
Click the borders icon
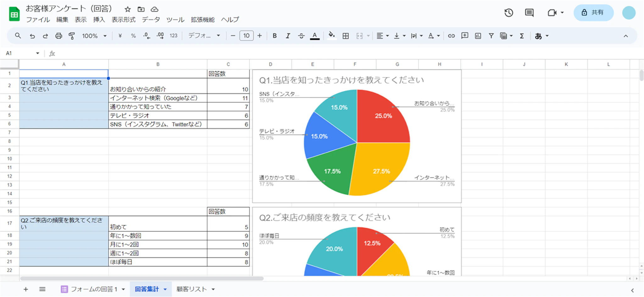(x=346, y=36)
